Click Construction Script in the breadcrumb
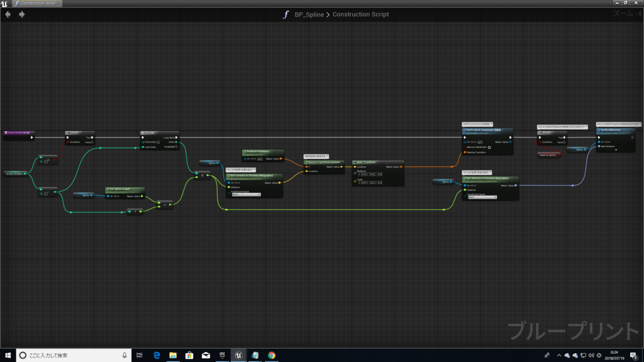 (360, 14)
